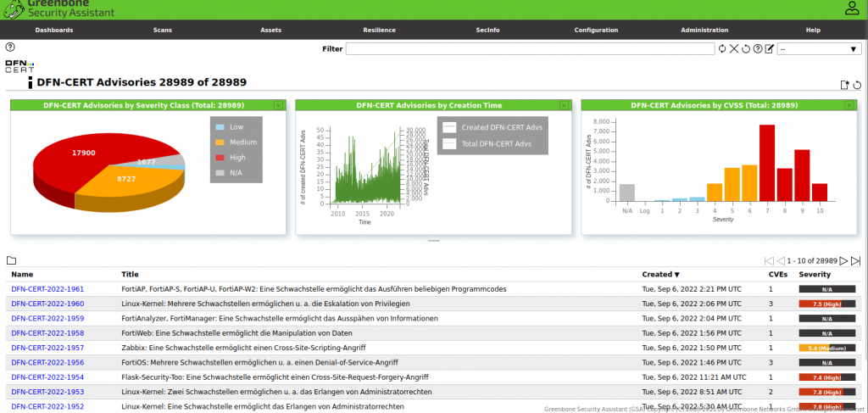Click the 7.4 (High) severity bar
The image size is (868, 413).
827,377
